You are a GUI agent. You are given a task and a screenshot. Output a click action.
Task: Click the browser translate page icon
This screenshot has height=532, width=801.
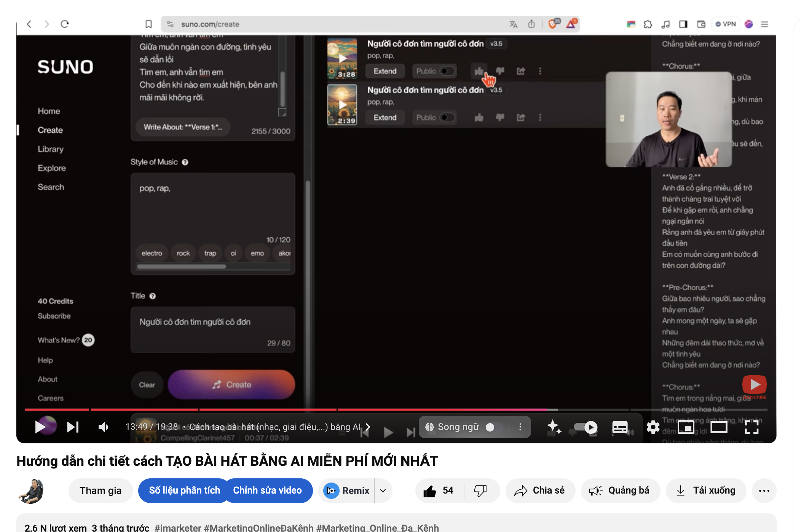pyautogui.click(x=513, y=24)
